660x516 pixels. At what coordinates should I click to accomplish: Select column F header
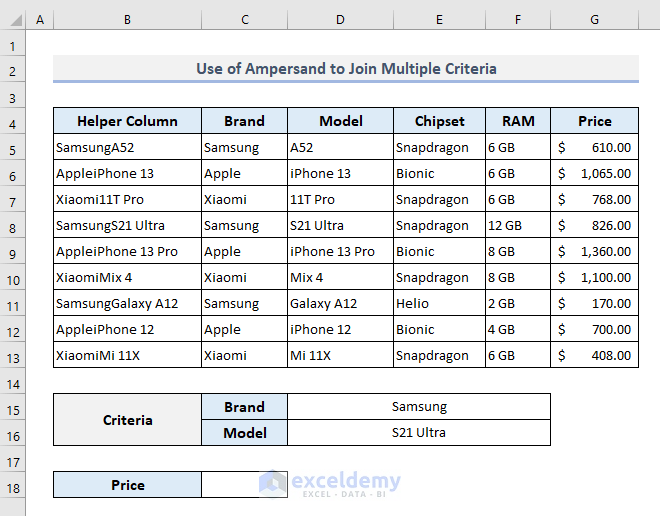pyautogui.click(x=518, y=20)
